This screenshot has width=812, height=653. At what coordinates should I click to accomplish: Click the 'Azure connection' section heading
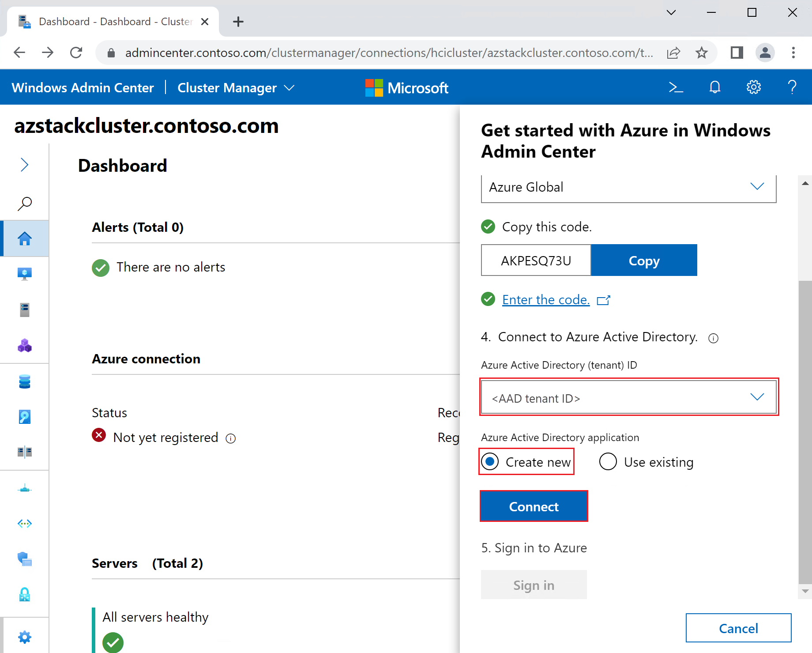tap(146, 359)
